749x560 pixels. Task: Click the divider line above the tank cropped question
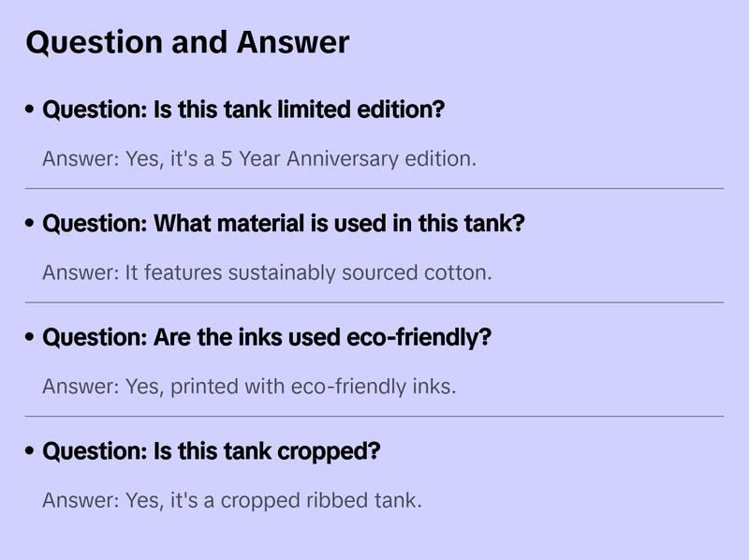coord(374,416)
